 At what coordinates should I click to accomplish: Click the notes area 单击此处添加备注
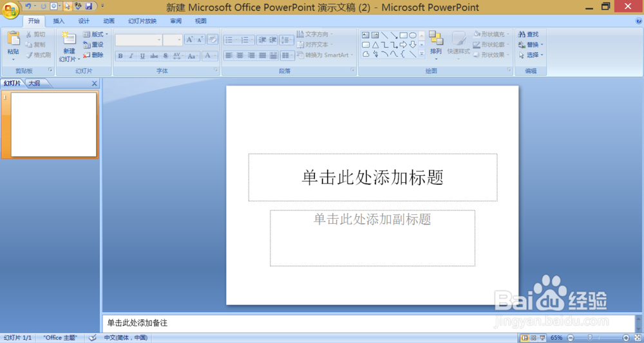(368, 323)
